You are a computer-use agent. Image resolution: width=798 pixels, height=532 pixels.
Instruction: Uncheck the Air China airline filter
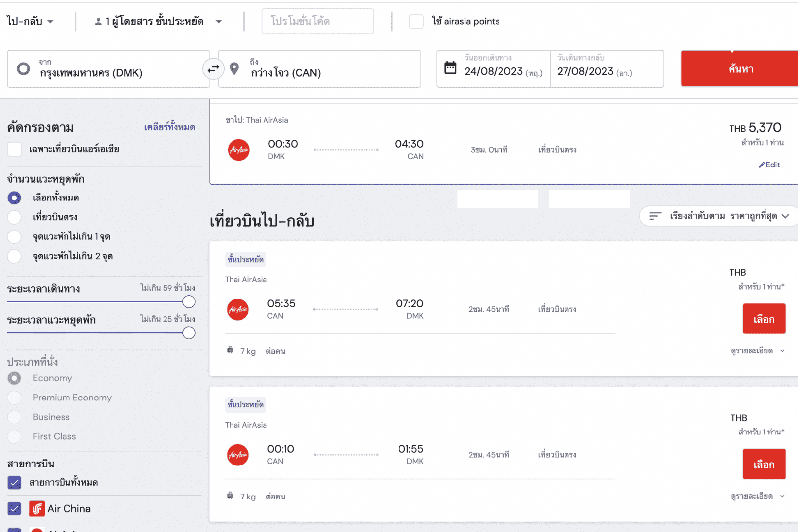pyautogui.click(x=14, y=508)
